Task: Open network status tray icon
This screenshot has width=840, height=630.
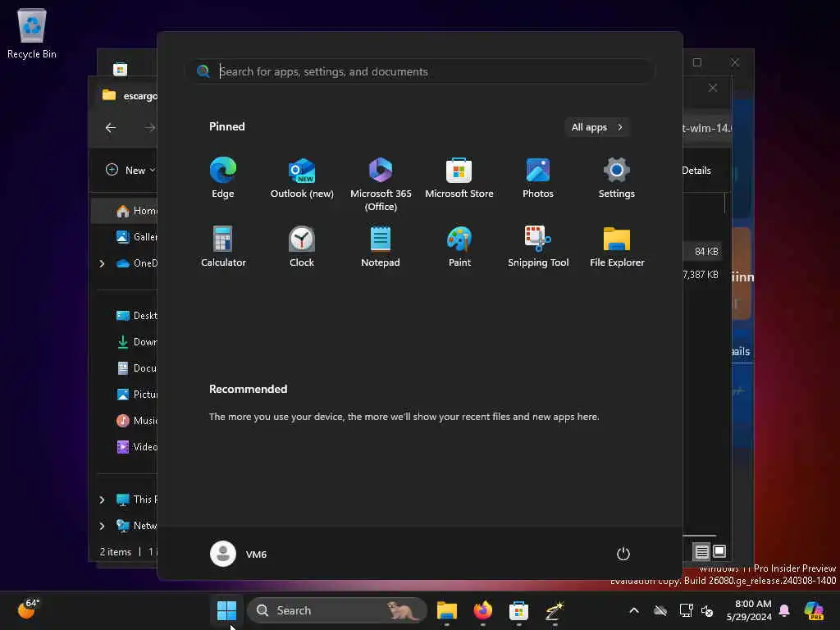Action: point(687,610)
